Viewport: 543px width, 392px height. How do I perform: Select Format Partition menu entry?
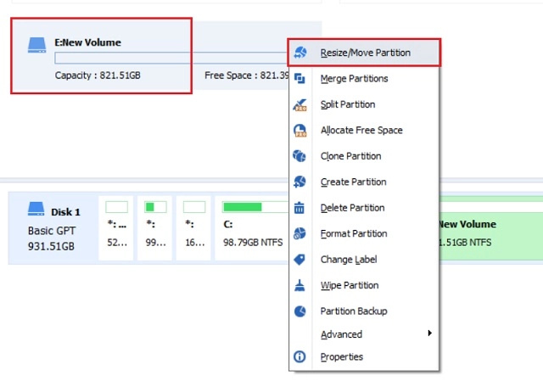(x=353, y=234)
